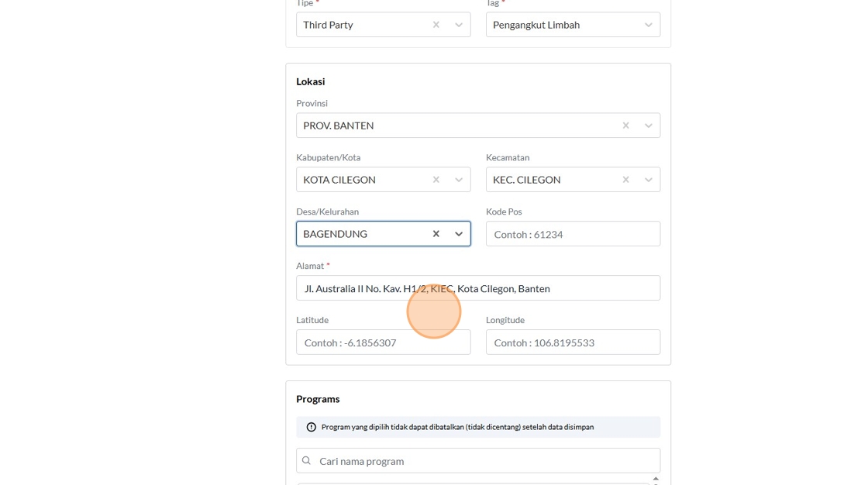Clear the KEC. CILEGON selection
This screenshot has width=868, height=485.
tap(625, 180)
